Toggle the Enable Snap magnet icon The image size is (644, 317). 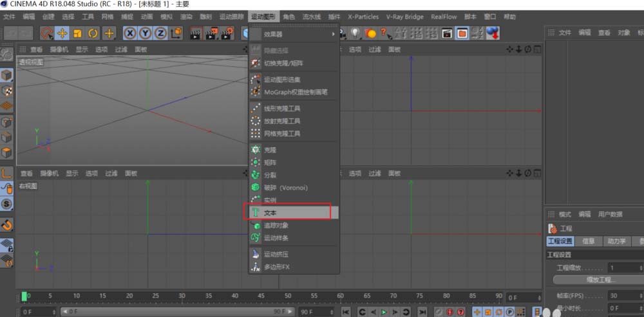coord(6,224)
